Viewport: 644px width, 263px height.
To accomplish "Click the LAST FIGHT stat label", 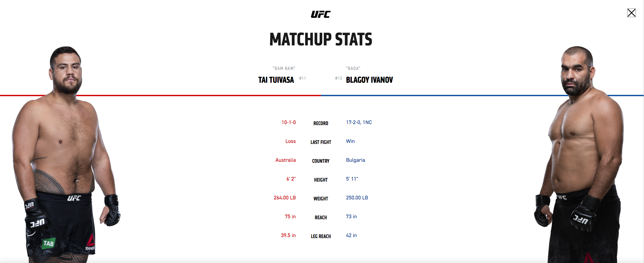I will [x=321, y=142].
